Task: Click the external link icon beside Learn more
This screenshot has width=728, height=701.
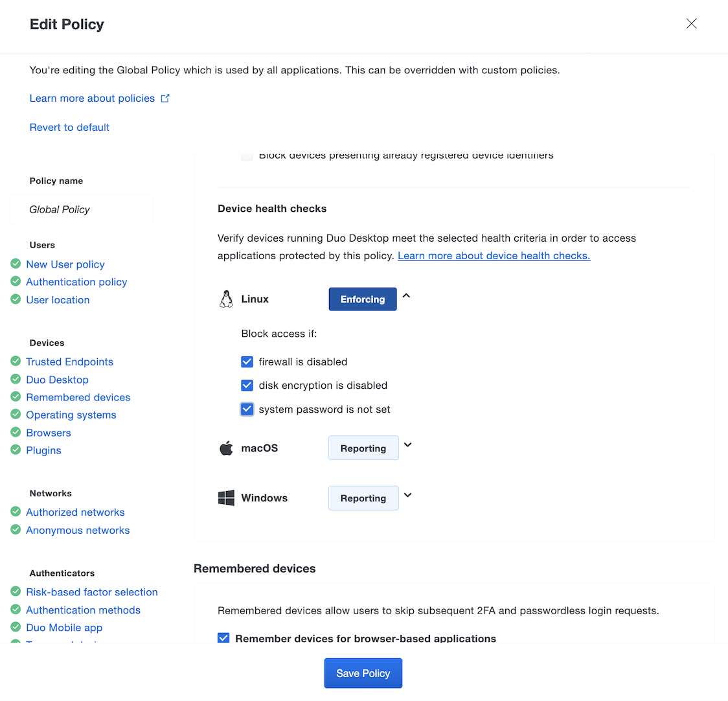Action: click(165, 98)
